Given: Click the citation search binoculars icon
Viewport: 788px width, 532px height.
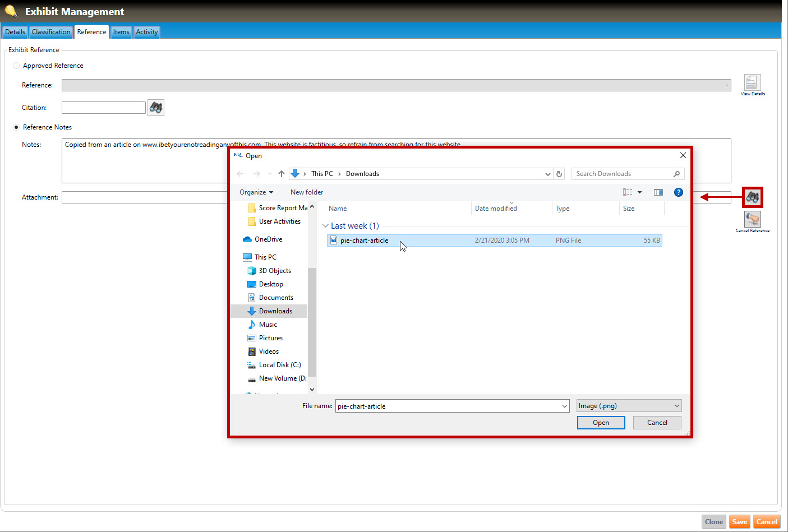Looking at the screenshot, I should click(x=156, y=108).
